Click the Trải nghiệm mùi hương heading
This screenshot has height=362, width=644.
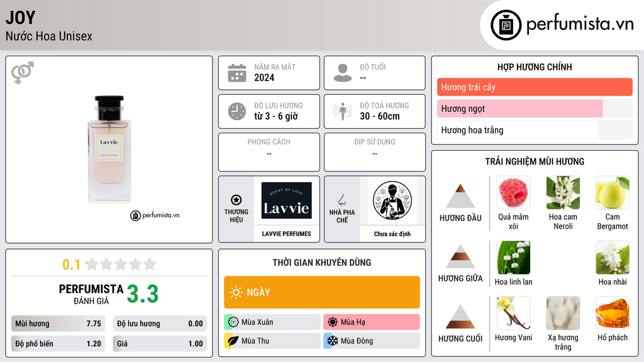pos(535,162)
